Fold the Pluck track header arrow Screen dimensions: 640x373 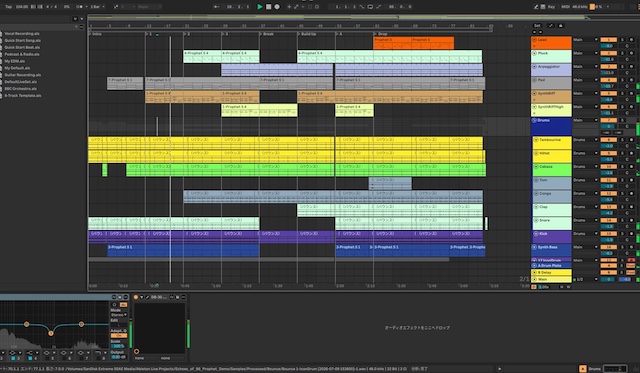534,53
